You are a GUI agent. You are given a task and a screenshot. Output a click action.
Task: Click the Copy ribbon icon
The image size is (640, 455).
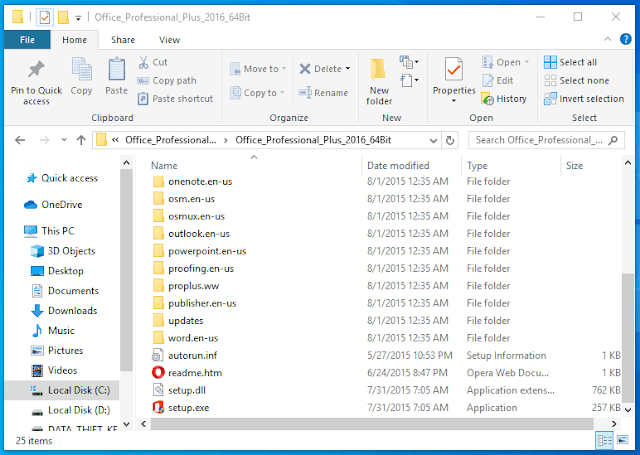pyautogui.click(x=82, y=69)
